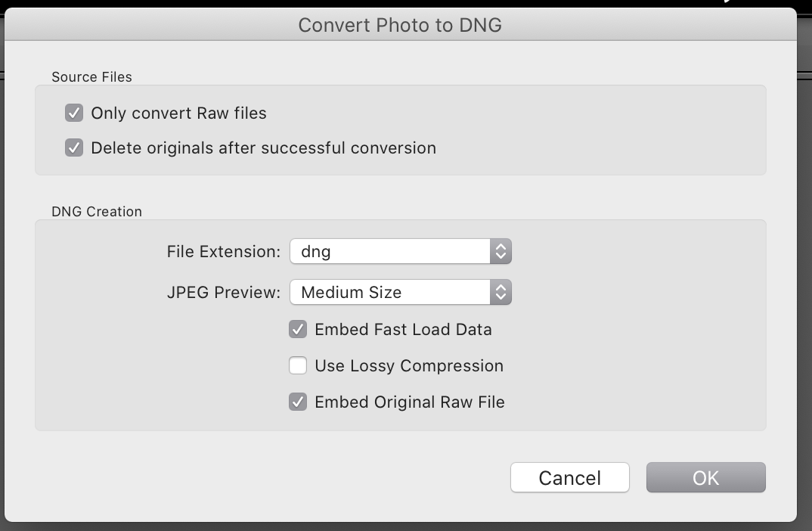812x531 pixels.
Task: Click the Convert Photo to DNG title bar
Action: [400, 25]
